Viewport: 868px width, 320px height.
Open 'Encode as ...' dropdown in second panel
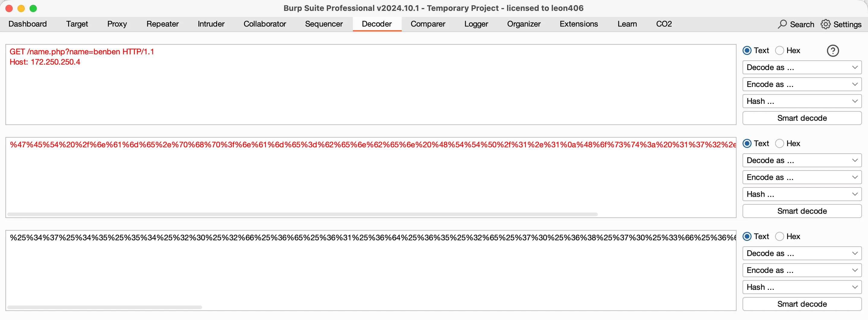802,178
